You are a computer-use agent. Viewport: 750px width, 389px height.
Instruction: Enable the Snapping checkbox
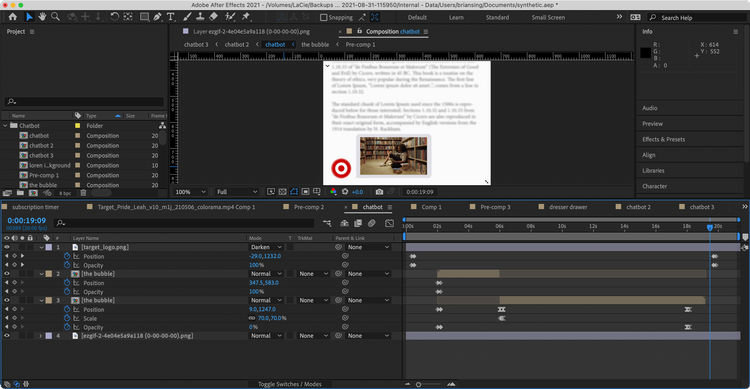pos(323,18)
